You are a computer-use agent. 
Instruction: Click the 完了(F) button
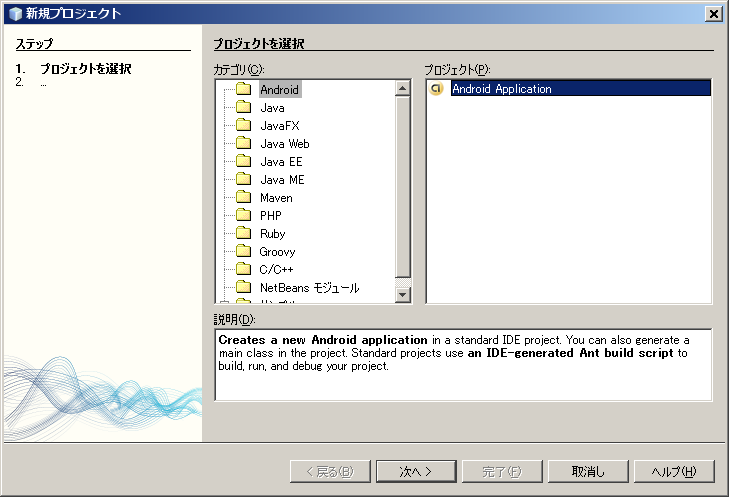(x=502, y=471)
